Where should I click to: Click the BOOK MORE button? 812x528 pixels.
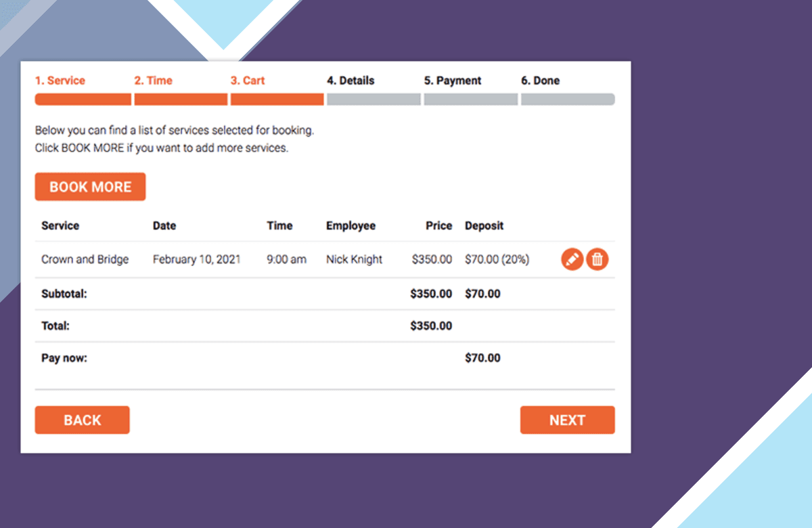(90, 187)
